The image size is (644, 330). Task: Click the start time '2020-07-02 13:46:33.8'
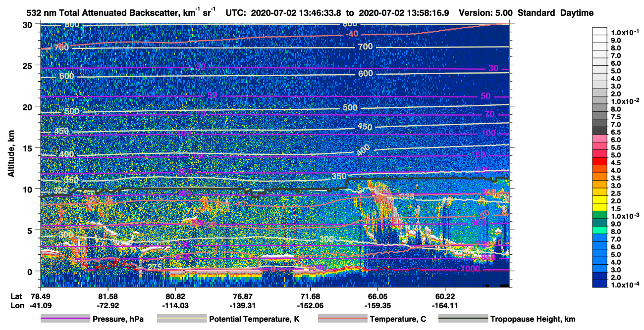pos(296,13)
